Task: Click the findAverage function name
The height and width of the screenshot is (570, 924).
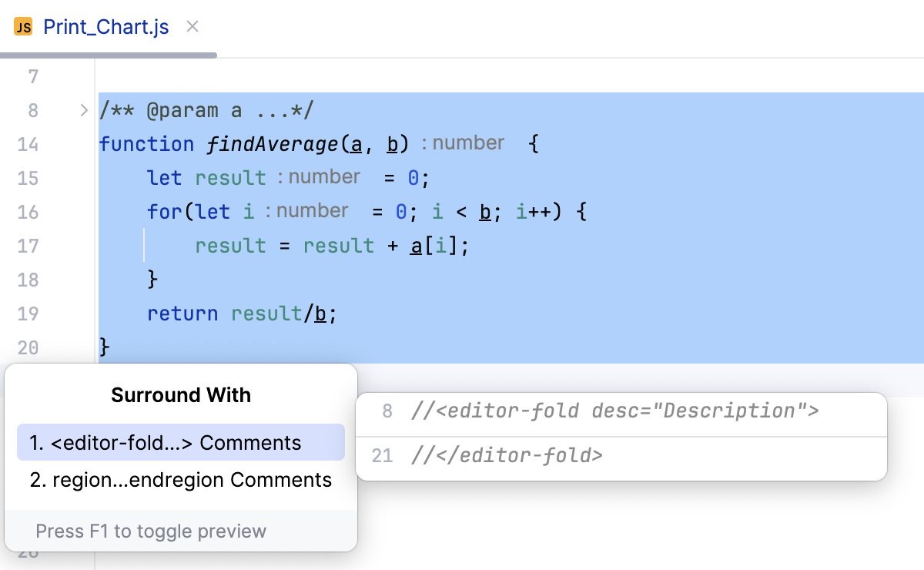Action: tap(272, 144)
